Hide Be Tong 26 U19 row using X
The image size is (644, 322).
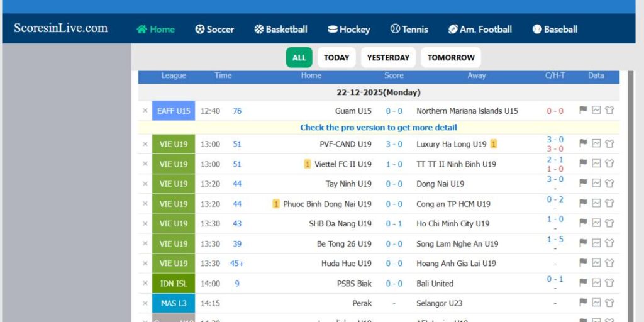point(145,243)
